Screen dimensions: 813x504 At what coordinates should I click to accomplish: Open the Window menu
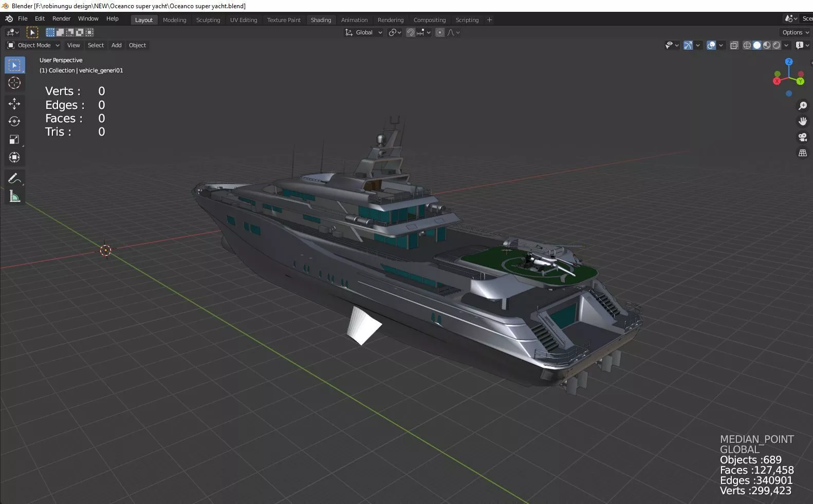tap(88, 18)
